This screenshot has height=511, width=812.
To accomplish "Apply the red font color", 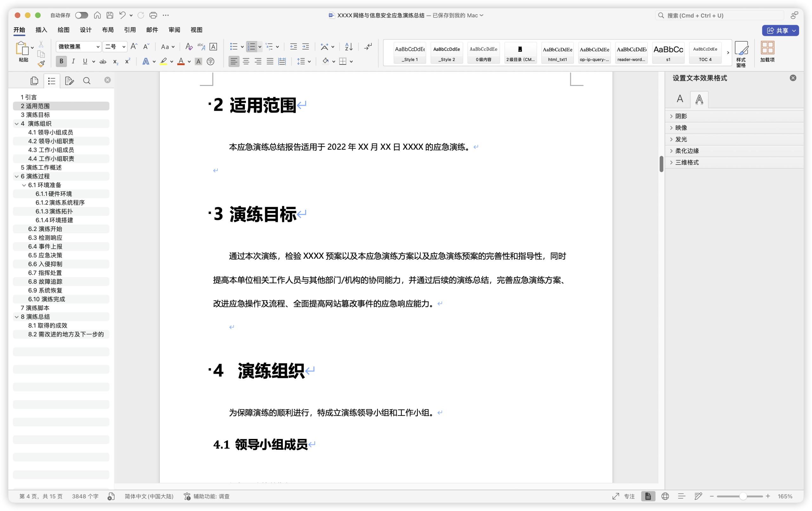I will [181, 62].
